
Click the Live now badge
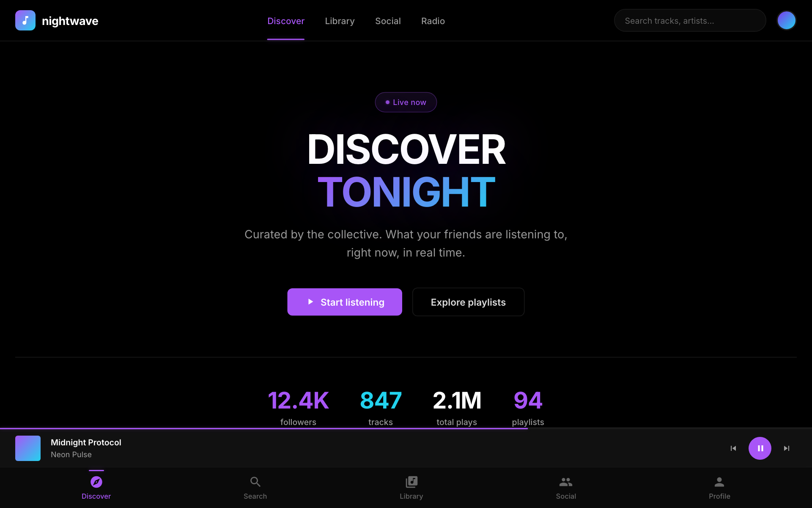[x=406, y=102]
